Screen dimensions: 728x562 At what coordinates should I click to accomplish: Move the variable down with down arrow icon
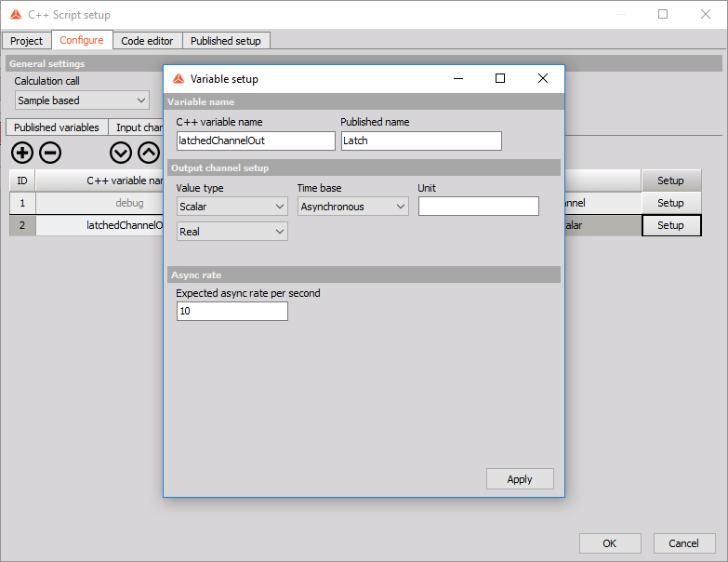[121, 153]
